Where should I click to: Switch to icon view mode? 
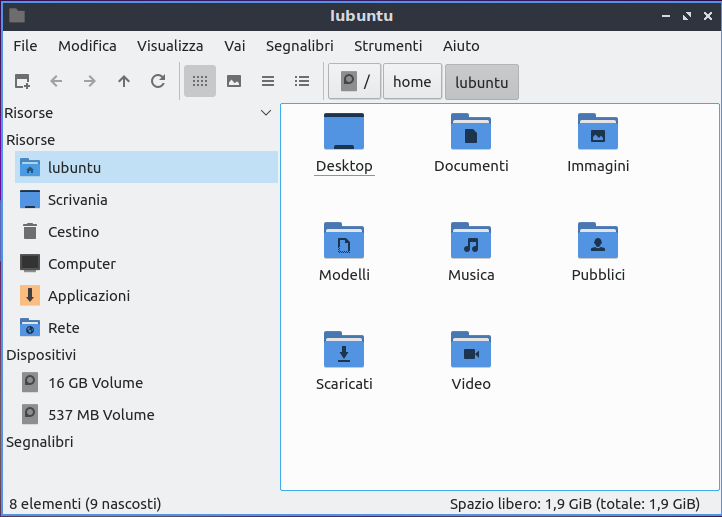(200, 81)
